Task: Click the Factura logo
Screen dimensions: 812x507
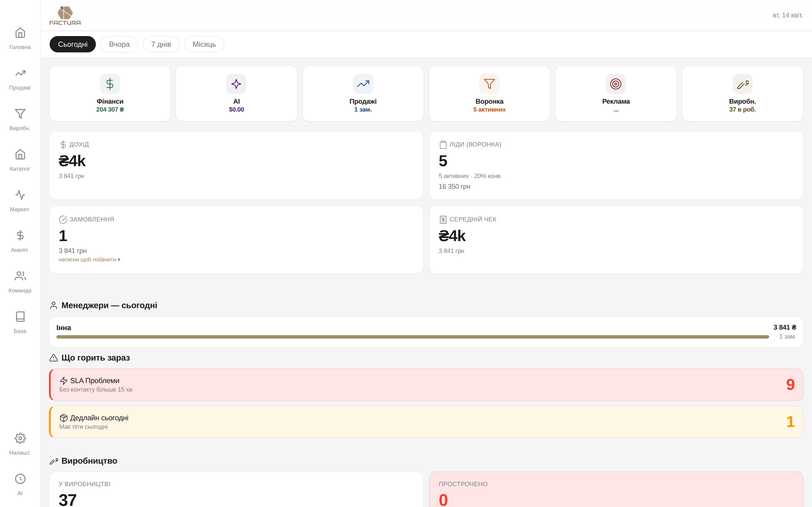Action: [x=65, y=15]
